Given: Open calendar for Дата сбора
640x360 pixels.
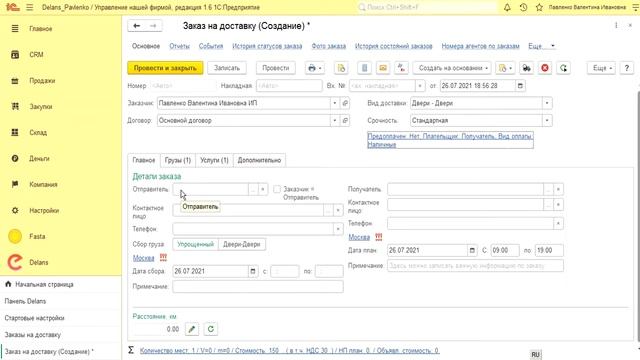Looking at the screenshot, I should [253, 271].
